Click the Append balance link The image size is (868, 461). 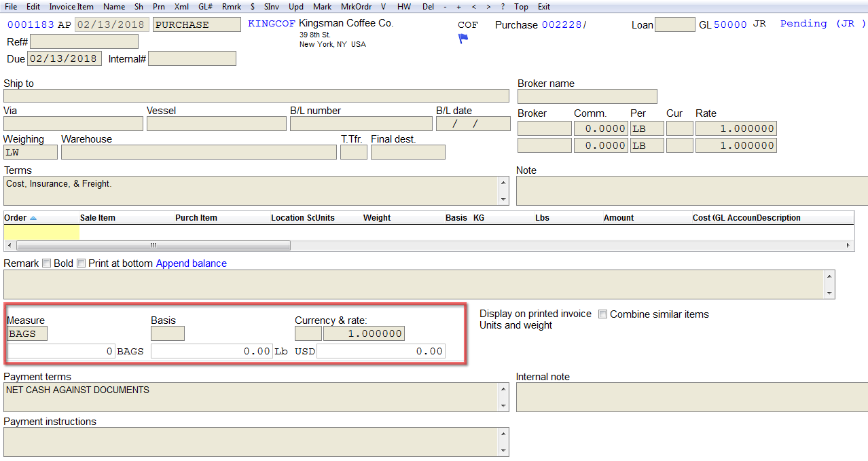point(192,263)
